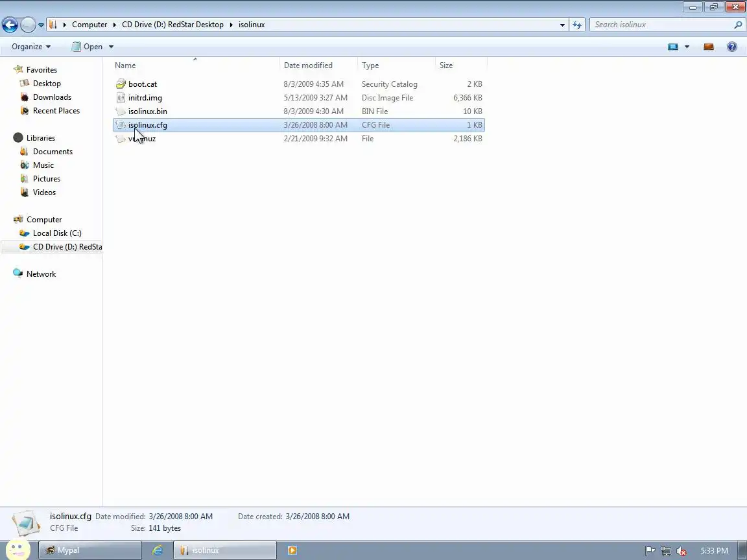The image size is (747, 560).
Task: Click the Forward navigation arrow button
Action: point(28,25)
